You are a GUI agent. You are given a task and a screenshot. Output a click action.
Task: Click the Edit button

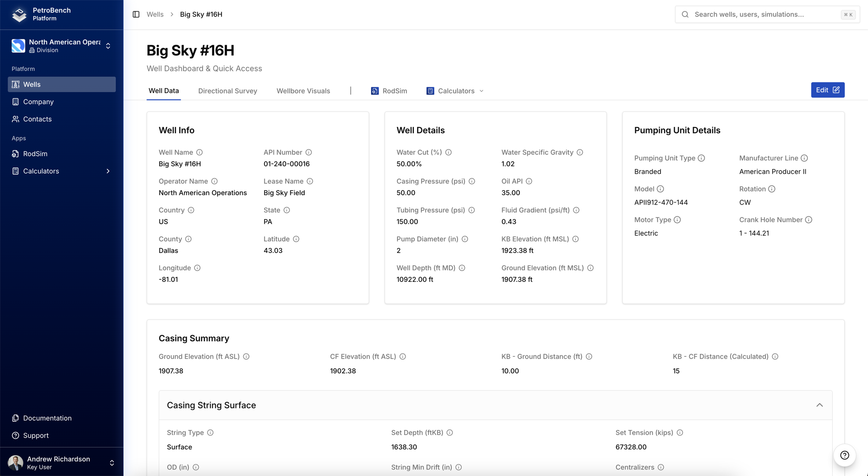828,90
